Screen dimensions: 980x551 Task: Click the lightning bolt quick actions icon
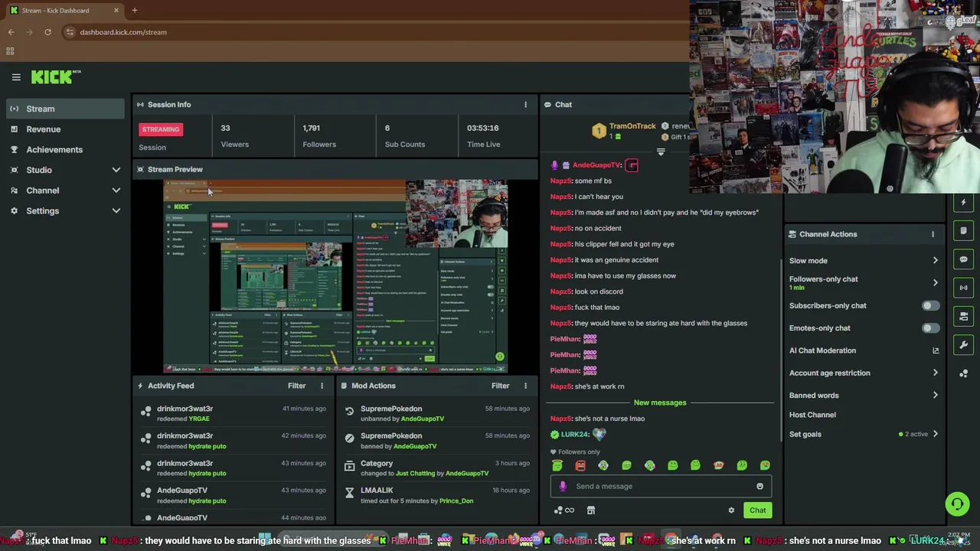pyautogui.click(x=963, y=203)
